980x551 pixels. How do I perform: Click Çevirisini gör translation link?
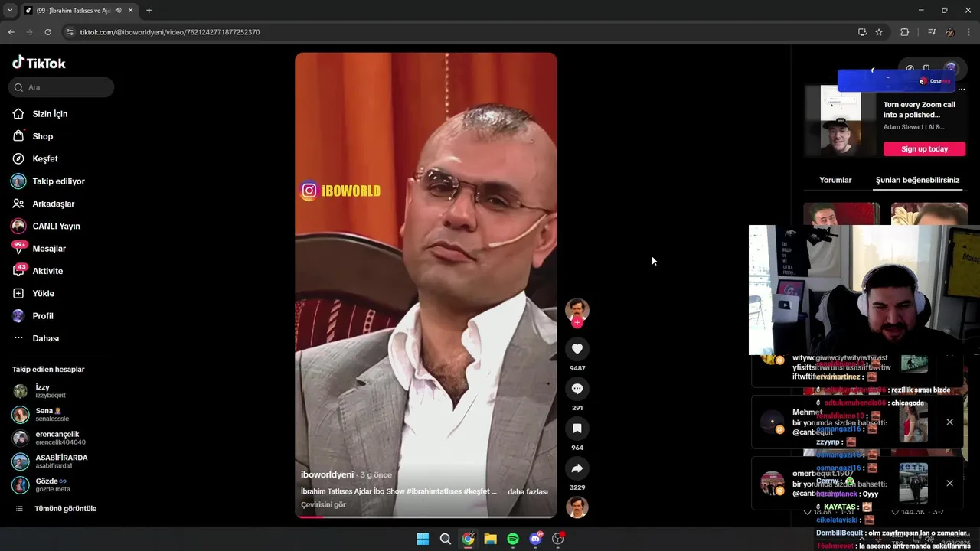coord(323,504)
